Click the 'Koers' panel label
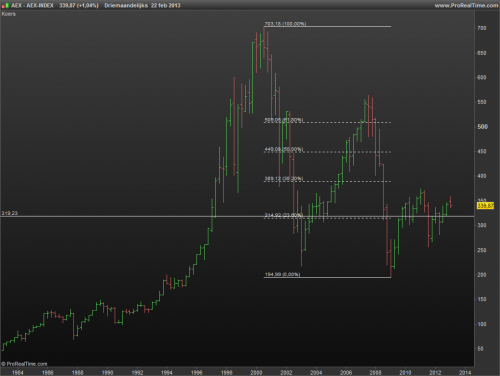Viewport: 500px width, 376px height. 9,14
